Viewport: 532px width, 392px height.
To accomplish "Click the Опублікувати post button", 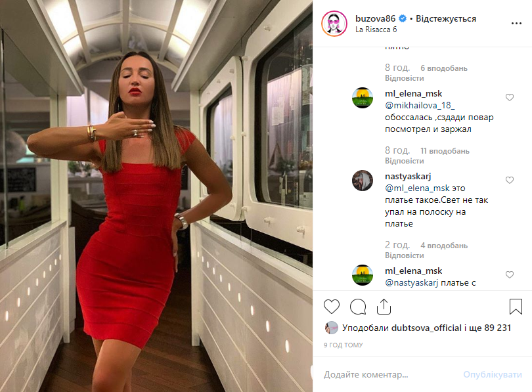I will tap(493, 374).
